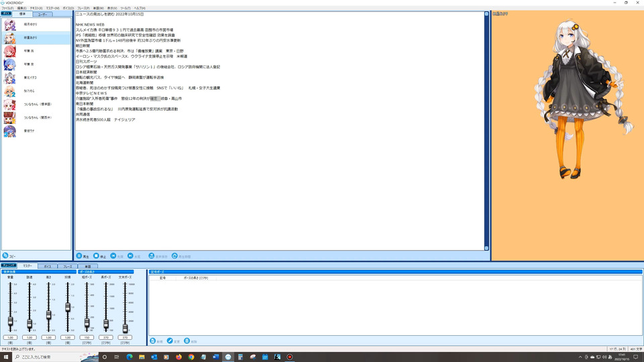Click the Windows taskbar search box
Viewport: 644px width, 362px height.
[56, 357]
